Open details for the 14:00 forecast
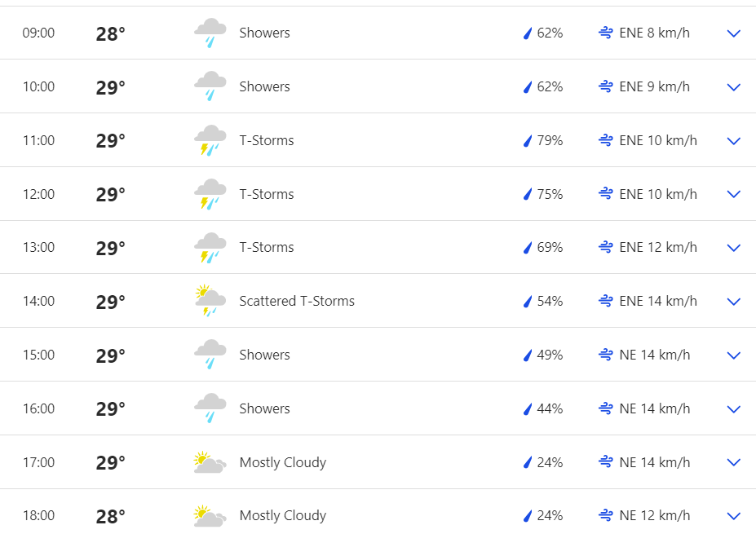Viewport: 756px width, 534px height. 733,302
